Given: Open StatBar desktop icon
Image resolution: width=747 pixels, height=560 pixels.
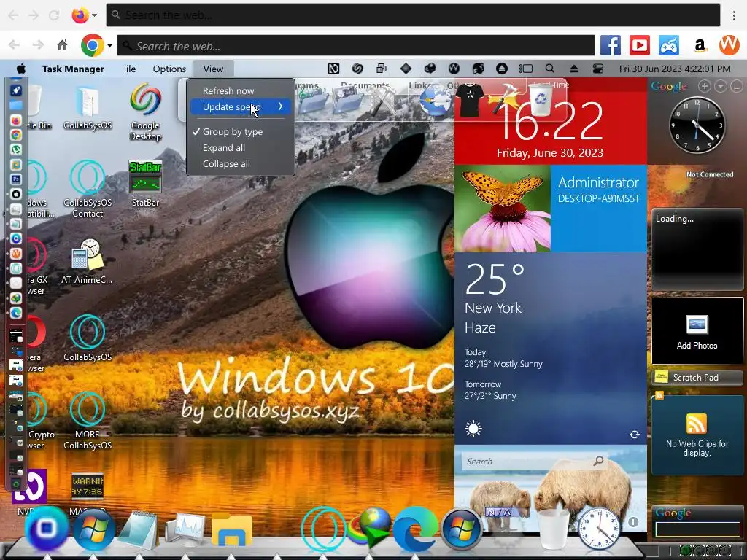Looking at the screenshot, I should click(145, 184).
